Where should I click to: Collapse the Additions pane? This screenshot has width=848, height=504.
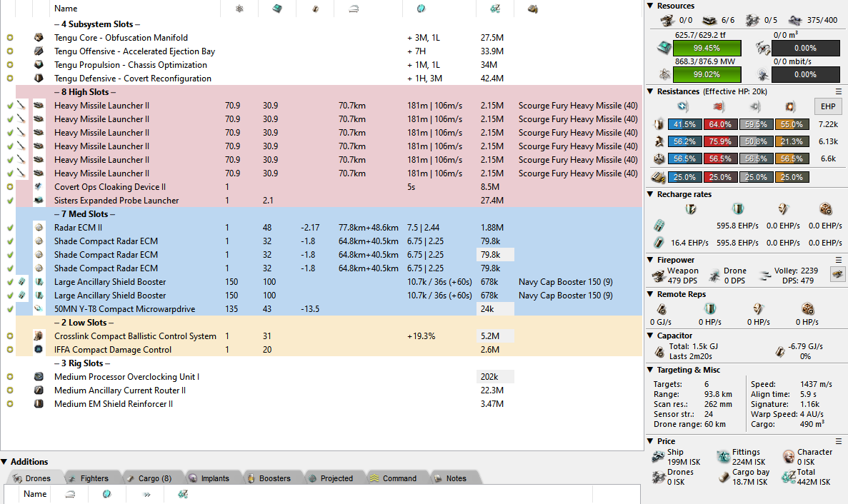click(x=5, y=462)
